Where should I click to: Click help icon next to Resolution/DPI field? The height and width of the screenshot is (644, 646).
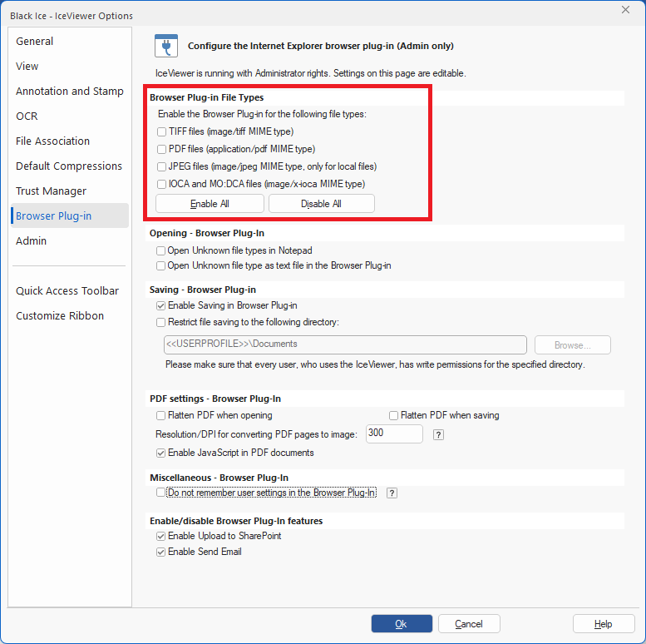(438, 434)
